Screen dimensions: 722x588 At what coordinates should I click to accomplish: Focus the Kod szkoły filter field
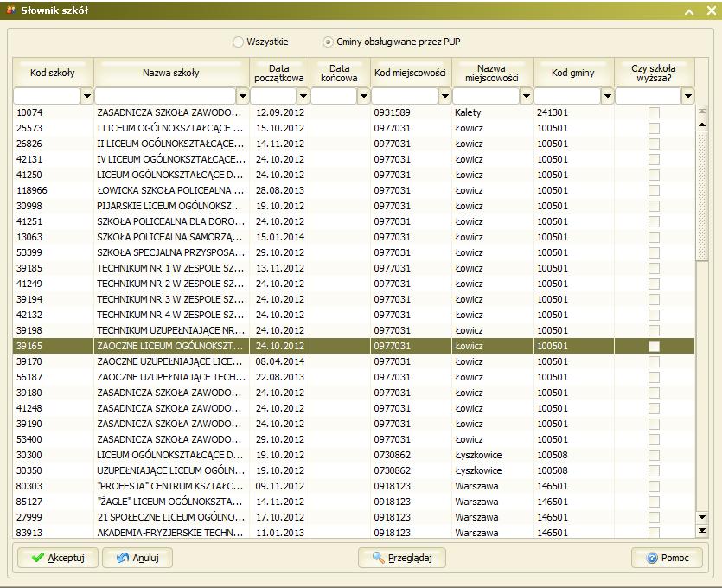coord(47,96)
